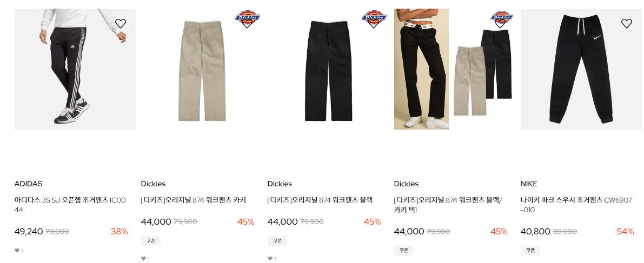Open the Adidas striped jogger product image
This screenshot has width=644, height=263.
75,69
